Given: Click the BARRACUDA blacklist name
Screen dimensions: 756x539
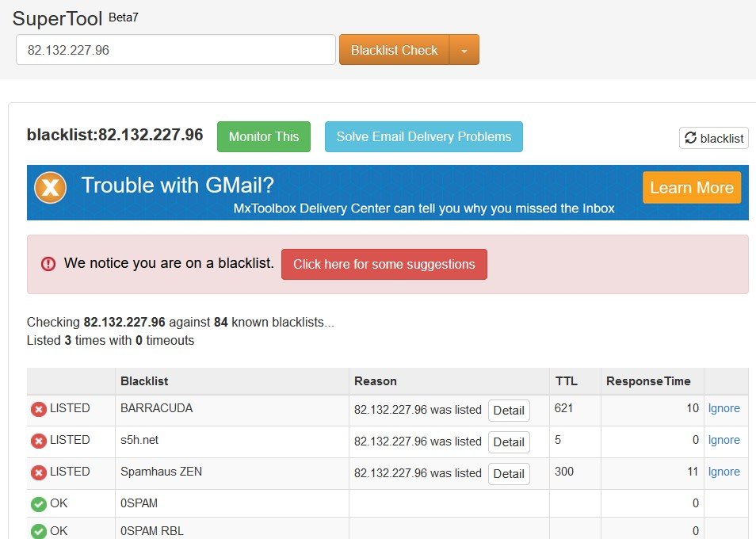Looking at the screenshot, I should tap(157, 408).
